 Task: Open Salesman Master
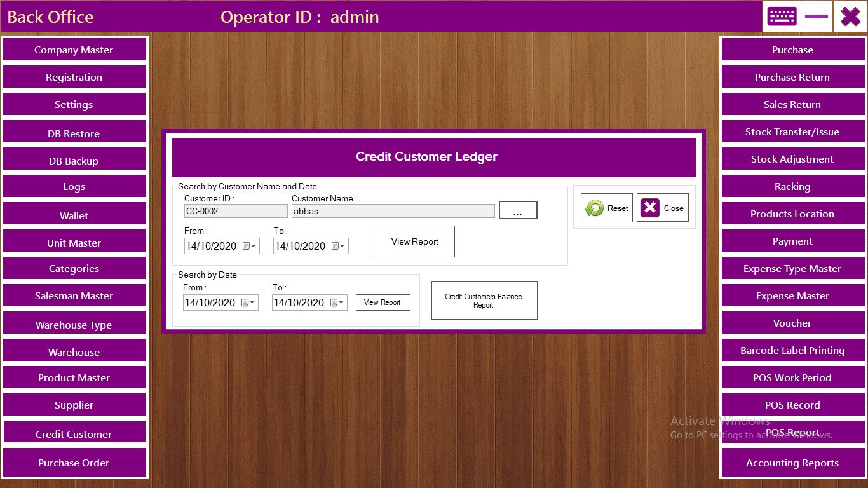coord(74,295)
